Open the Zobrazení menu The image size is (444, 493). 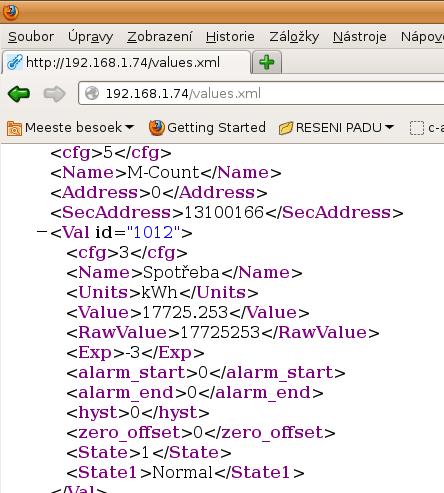[x=159, y=37]
